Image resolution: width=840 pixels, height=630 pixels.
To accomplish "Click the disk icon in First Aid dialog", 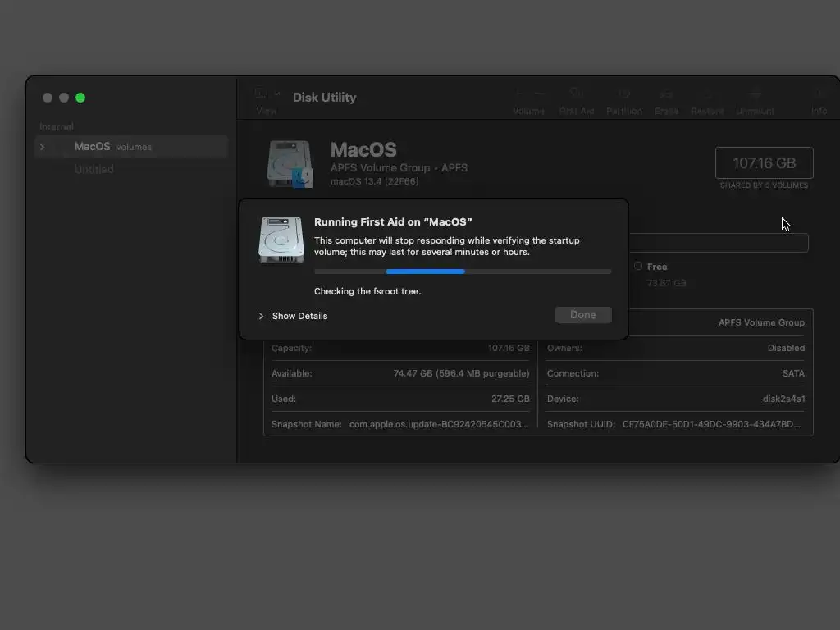I will click(x=281, y=240).
